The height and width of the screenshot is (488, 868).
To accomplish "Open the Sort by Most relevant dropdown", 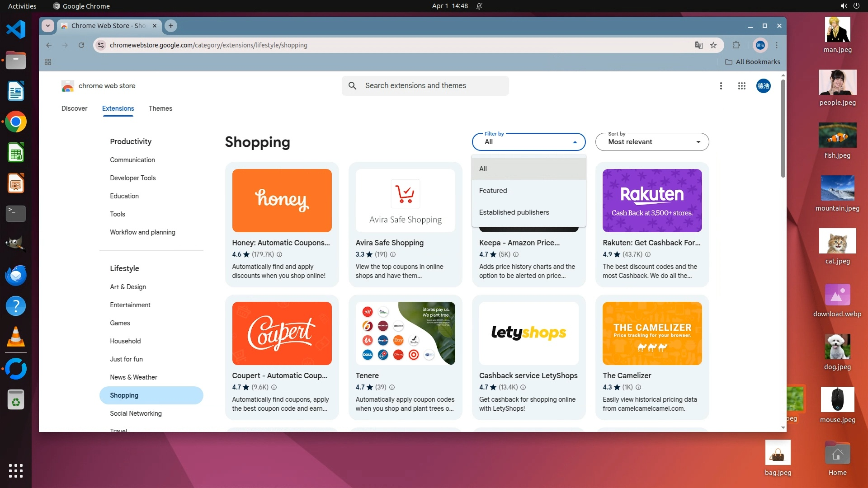I will click(x=652, y=142).
